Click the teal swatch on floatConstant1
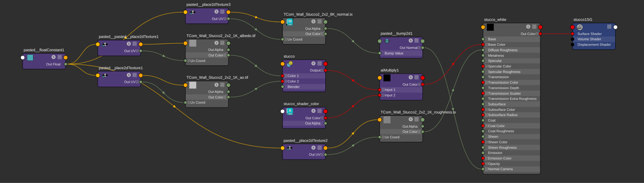Viewport: 644px width, 183px height. 30,58
